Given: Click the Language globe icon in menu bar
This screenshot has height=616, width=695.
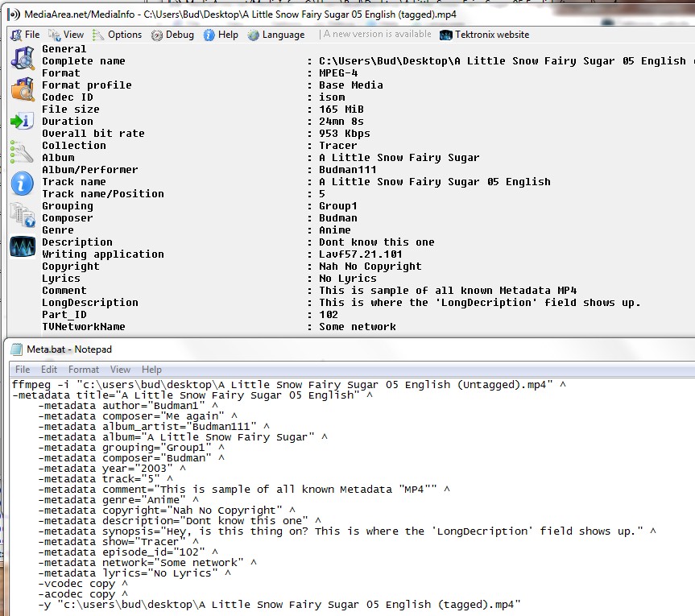Looking at the screenshot, I should [x=254, y=35].
